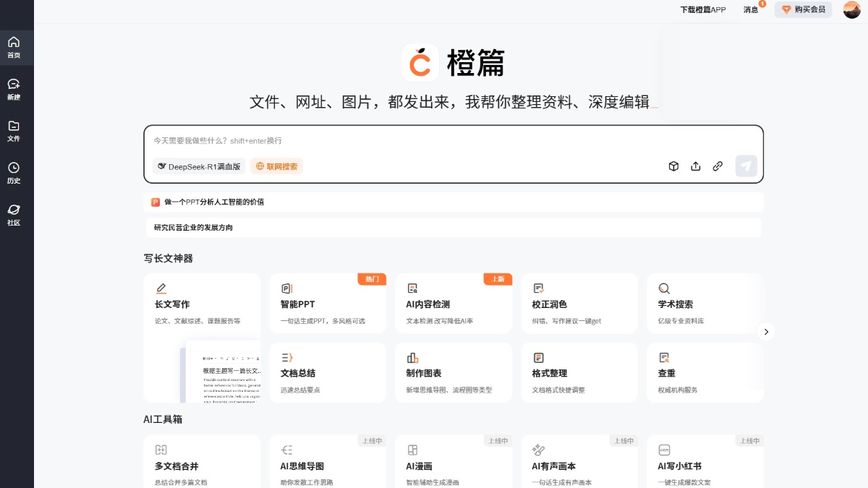
Task: Expand more tools with the right arrow chevron
Action: (766, 331)
